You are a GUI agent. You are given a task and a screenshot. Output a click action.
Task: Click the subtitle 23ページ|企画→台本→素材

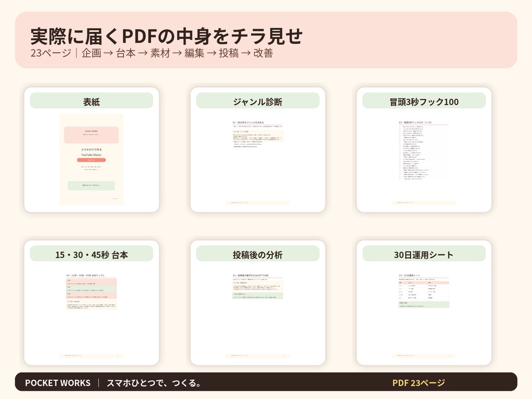pos(152,54)
